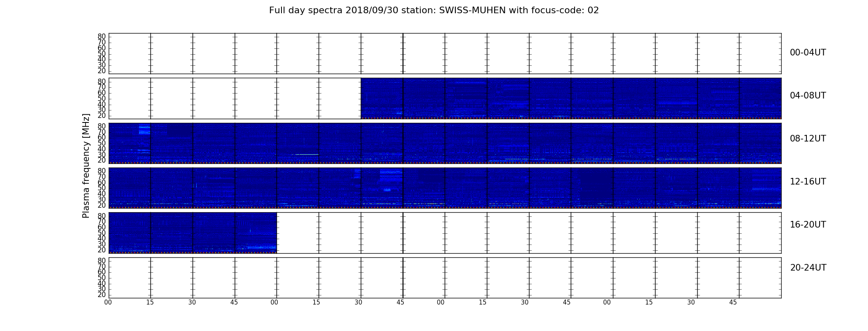Viewport: 868px width, 331px height.
Task: Click the rightmost "30" x-axis time label
Action: tap(691, 302)
